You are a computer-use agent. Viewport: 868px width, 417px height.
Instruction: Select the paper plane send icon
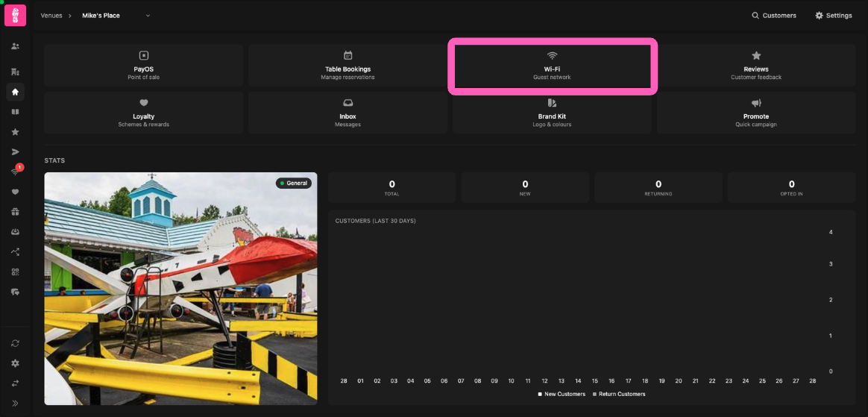15,151
